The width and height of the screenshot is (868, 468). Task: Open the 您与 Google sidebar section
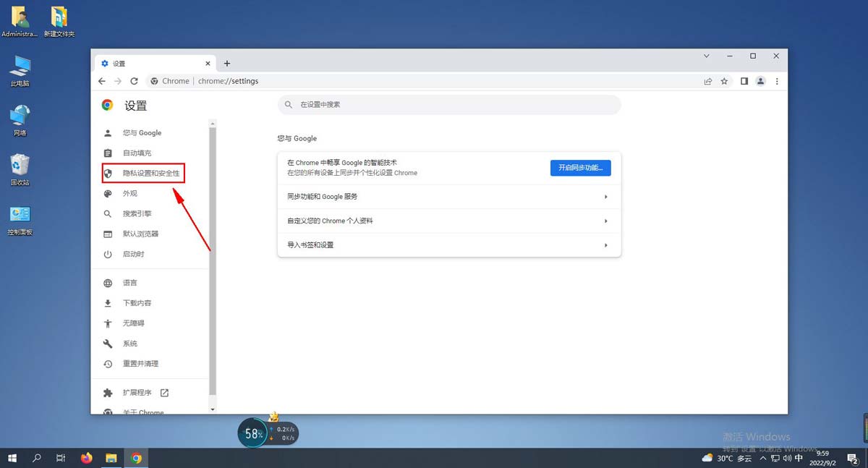(x=142, y=133)
